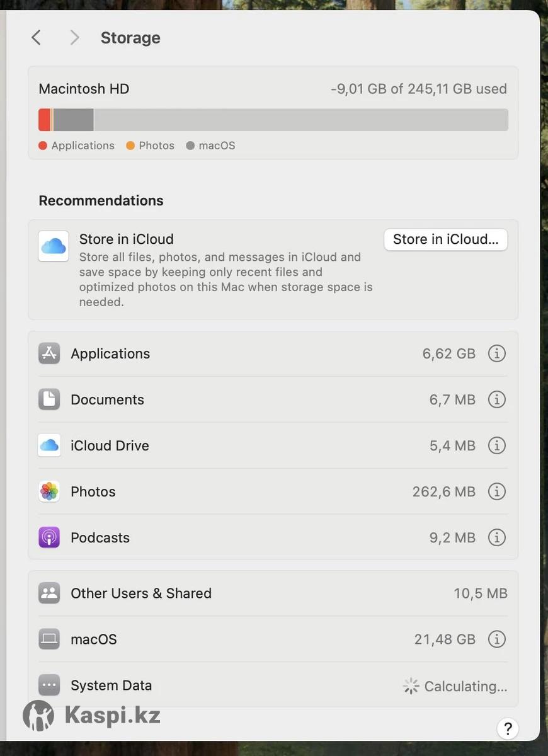View iCloud Drive info button

[497, 445]
